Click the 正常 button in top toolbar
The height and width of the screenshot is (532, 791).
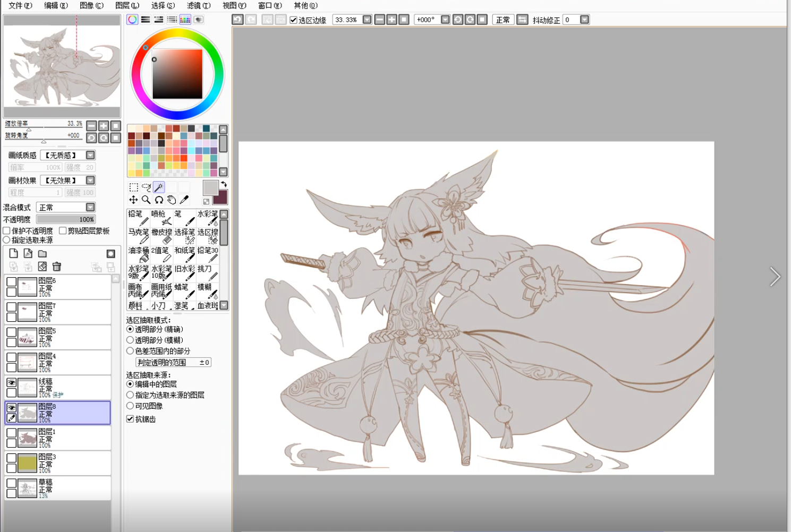503,20
